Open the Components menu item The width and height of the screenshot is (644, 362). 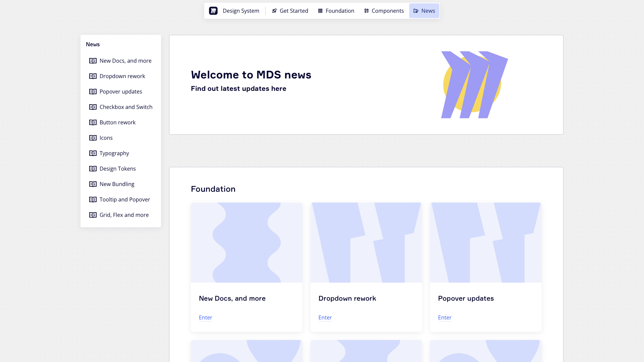pos(384,11)
